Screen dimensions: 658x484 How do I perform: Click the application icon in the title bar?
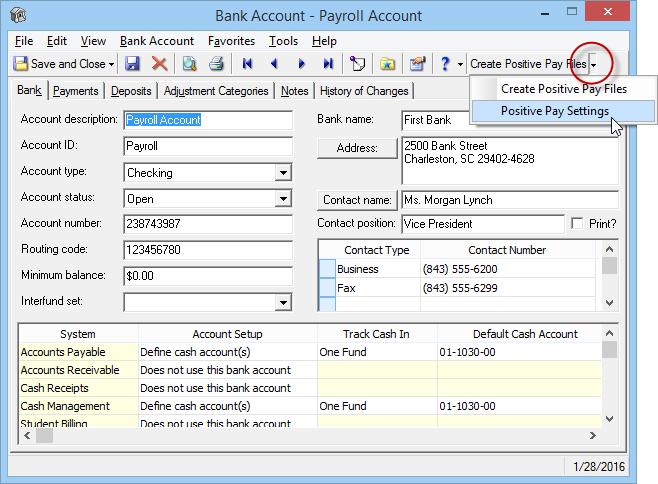pyautogui.click(x=18, y=15)
